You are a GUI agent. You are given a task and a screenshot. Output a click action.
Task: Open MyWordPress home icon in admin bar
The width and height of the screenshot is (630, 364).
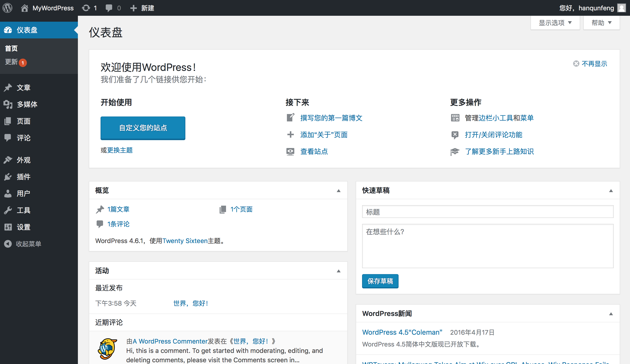[x=24, y=8]
